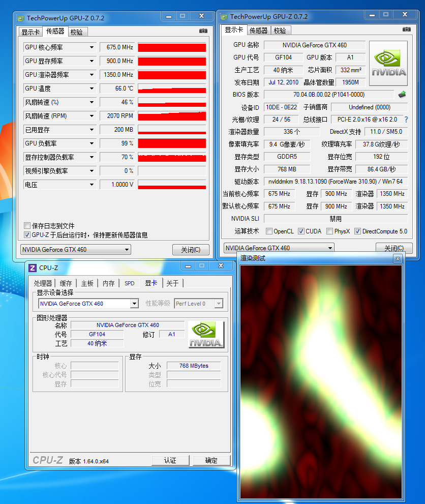Close the 渲染测试 render test window
This screenshot has width=425, height=504.
[x=398, y=259]
